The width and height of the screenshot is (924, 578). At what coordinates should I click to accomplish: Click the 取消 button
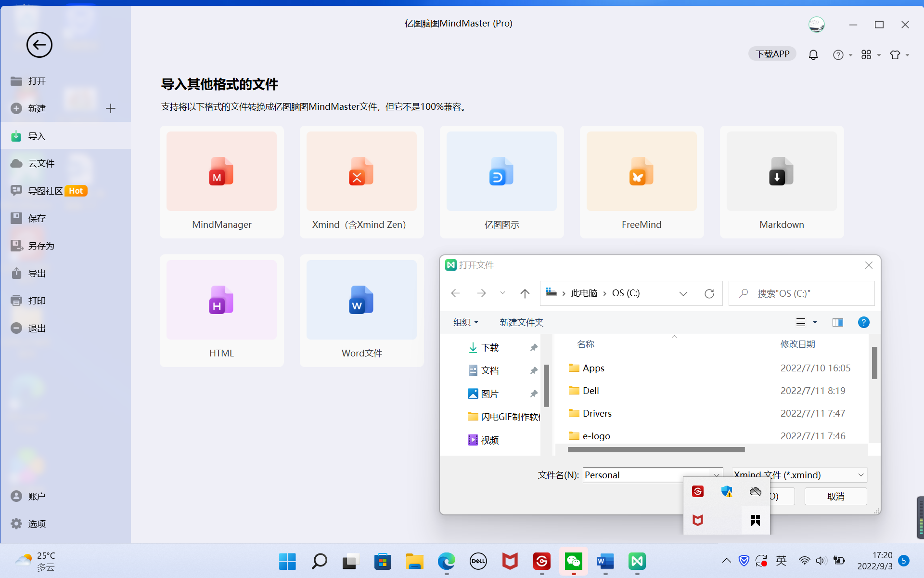[835, 496]
